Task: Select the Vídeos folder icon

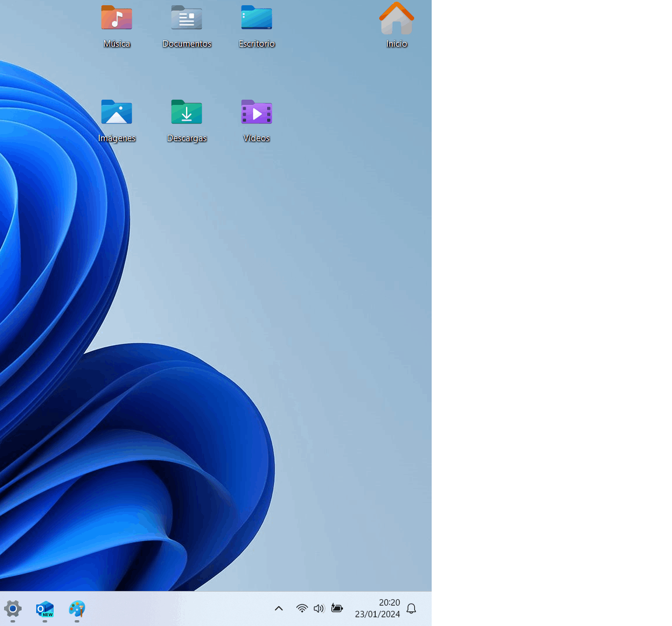Action: (x=256, y=112)
